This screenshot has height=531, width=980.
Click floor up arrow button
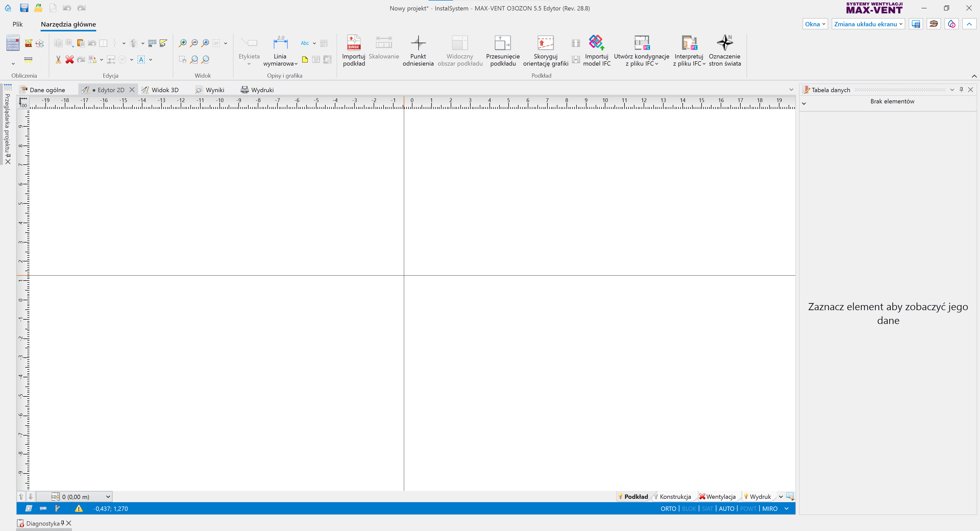coord(21,496)
